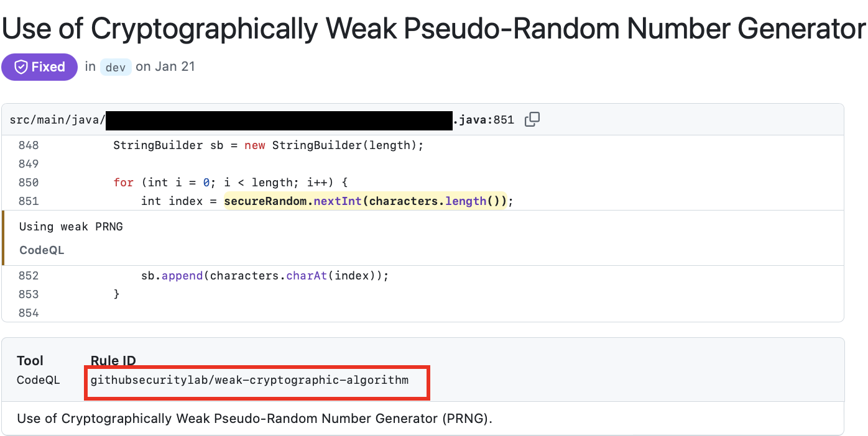This screenshot has width=868, height=436.
Task: Click the CodeQL label under alert message
Action: pyautogui.click(x=42, y=250)
